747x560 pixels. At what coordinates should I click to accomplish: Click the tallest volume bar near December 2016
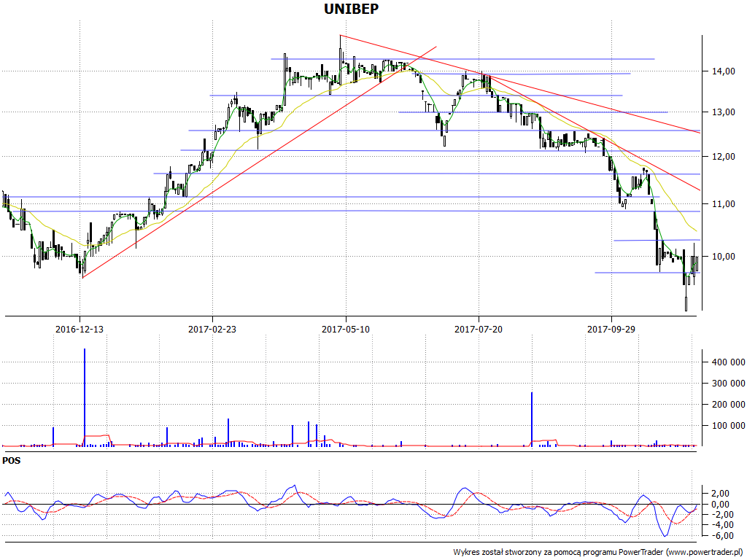(85, 397)
